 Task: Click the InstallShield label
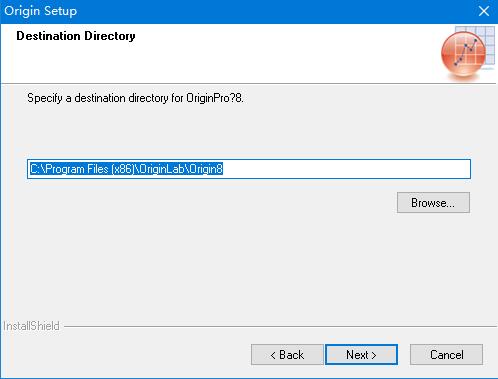pos(31,326)
